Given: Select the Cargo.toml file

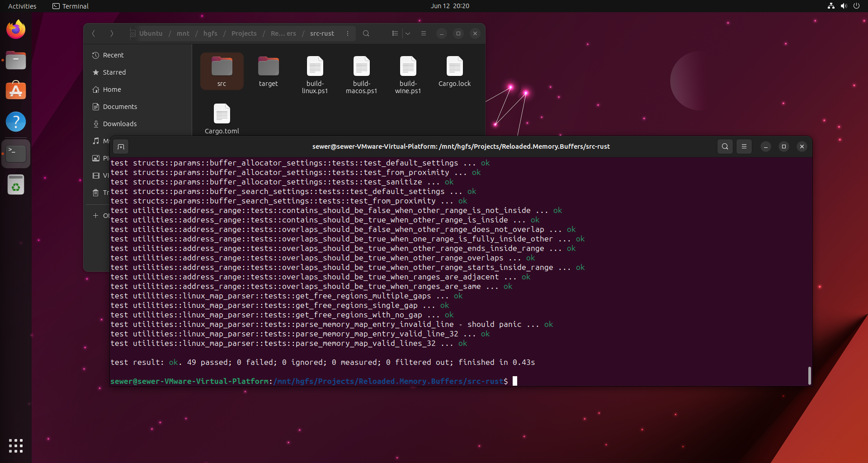Looking at the screenshot, I should coord(222,117).
